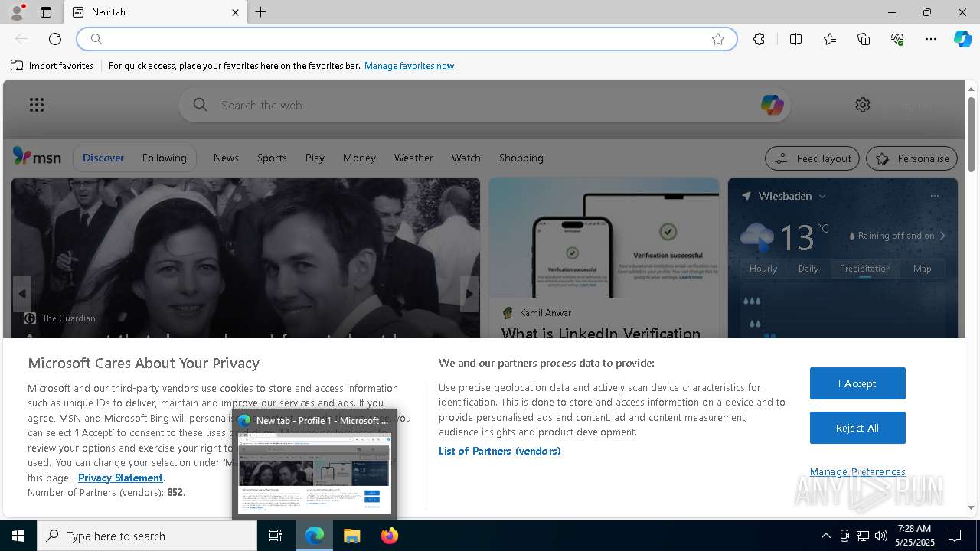Open the Windows Start menu

[18, 536]
